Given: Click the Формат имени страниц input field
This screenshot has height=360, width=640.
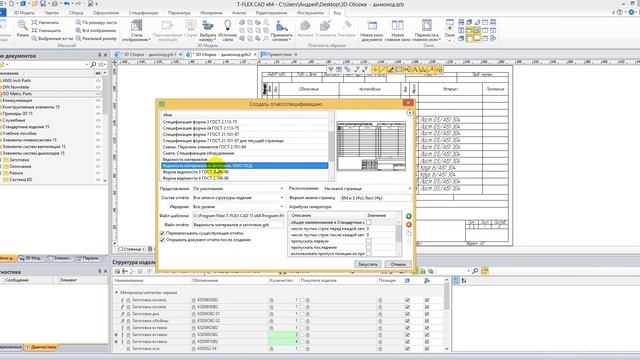Looking at the screenshot, I should (376, 198).
